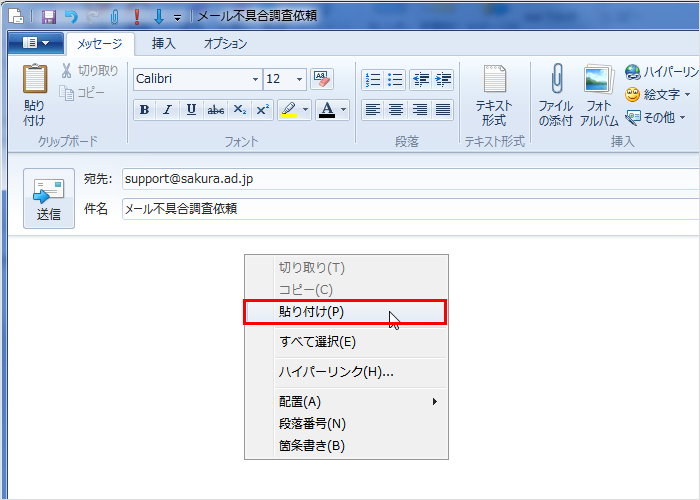Toggle Italic formatting
The image size is (700, 500).
[167, 110]
